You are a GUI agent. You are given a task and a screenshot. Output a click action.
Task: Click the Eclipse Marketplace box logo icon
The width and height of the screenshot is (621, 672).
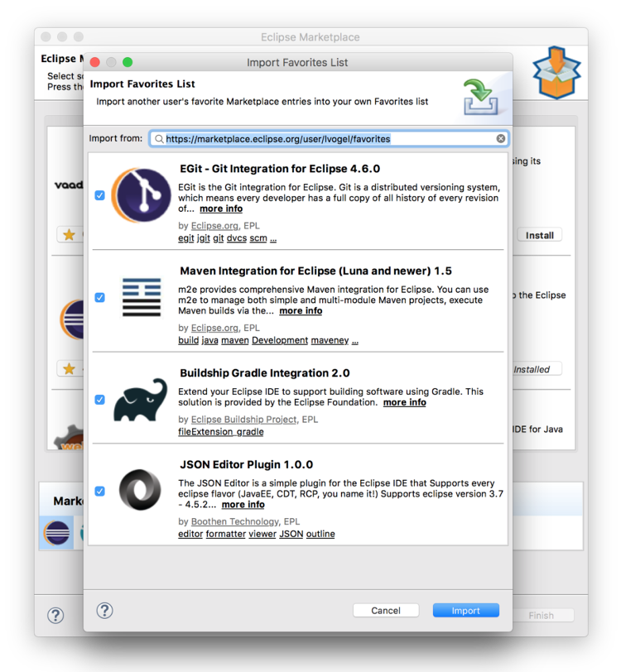pyautogui.click(x=556, y=73)
